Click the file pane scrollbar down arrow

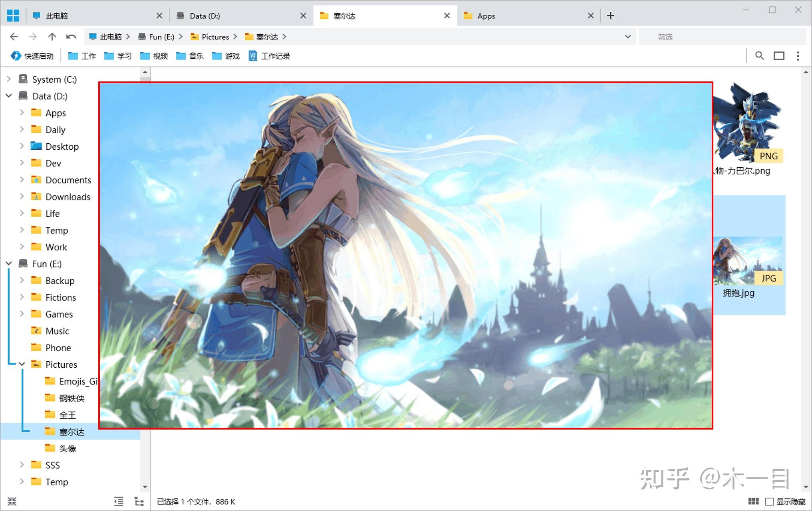click(x=806, y=487)
